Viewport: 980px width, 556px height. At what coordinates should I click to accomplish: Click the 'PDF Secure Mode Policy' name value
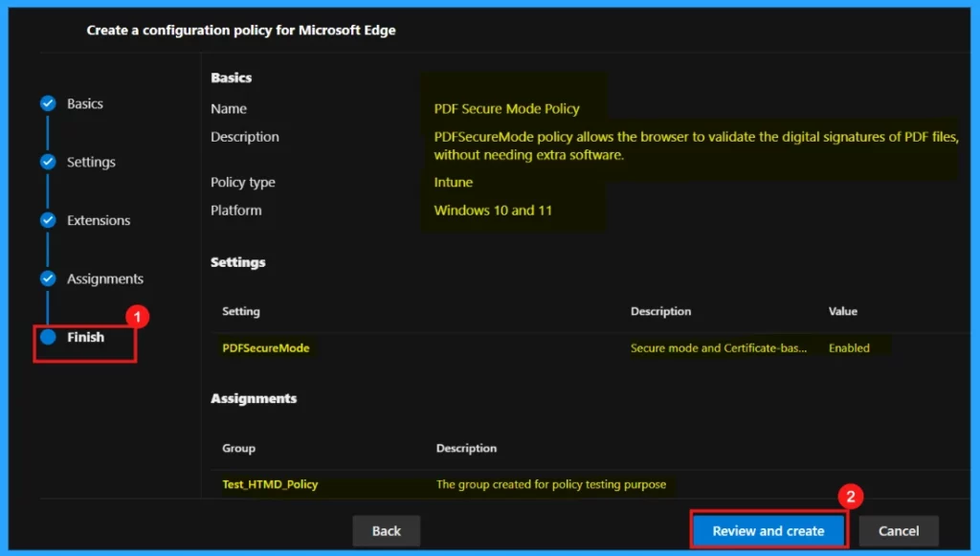tap(506, 109)
